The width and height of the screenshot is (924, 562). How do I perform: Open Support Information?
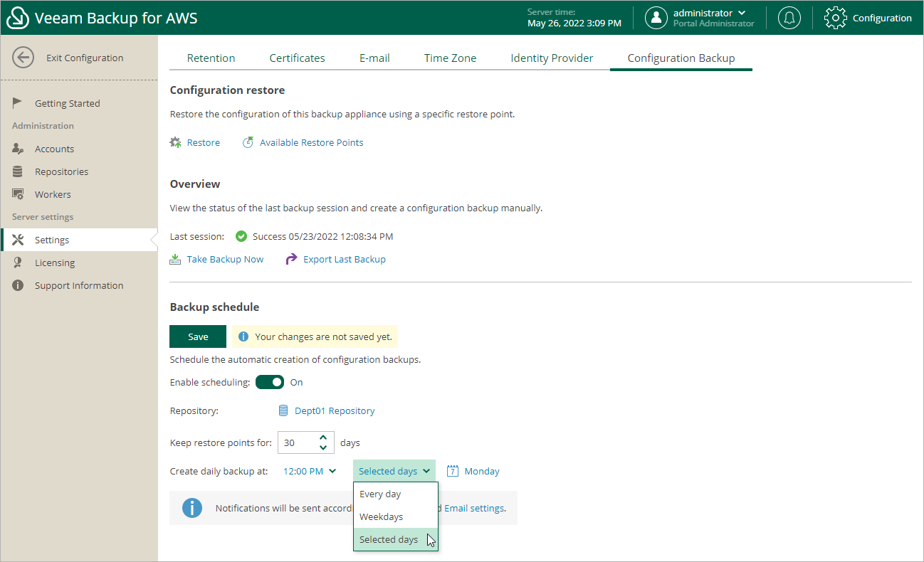(79, 285)
